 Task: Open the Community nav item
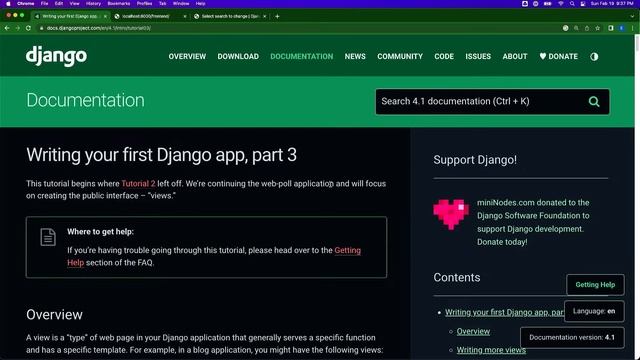click(x=400, y=57)
